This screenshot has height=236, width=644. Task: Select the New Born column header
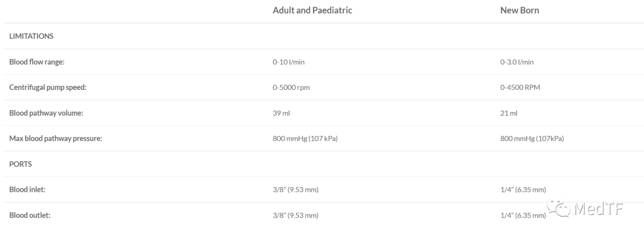(519, 10)
